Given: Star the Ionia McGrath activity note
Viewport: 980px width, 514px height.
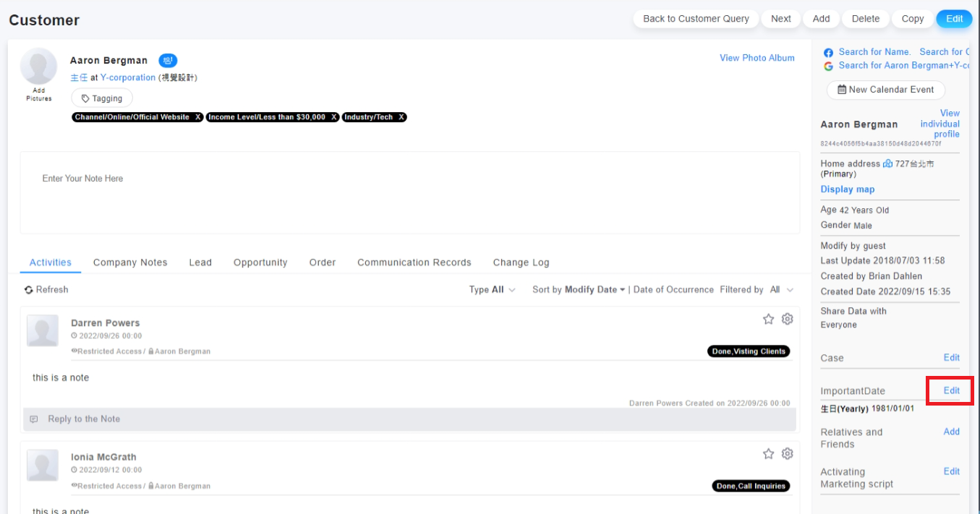Looking at the screenshot, I should (x=768, y=453).
